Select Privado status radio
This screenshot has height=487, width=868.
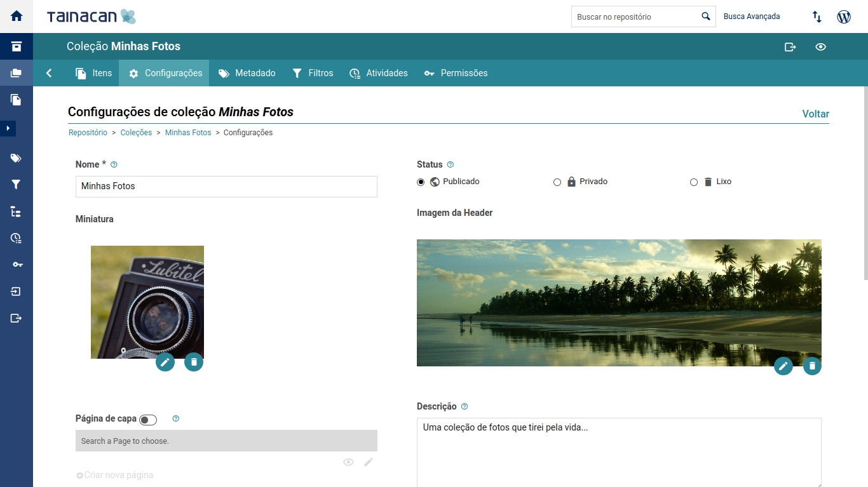tap(557, 182)
